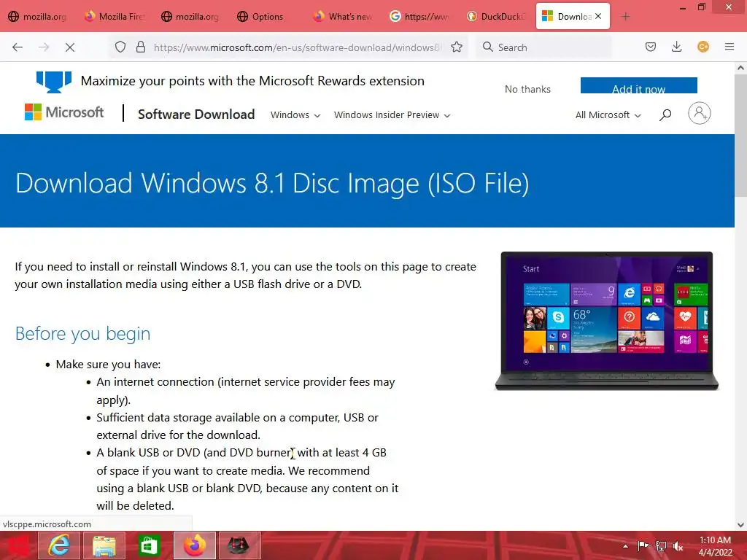Click the scrollbar down arrow

click(x=741, y=525)
